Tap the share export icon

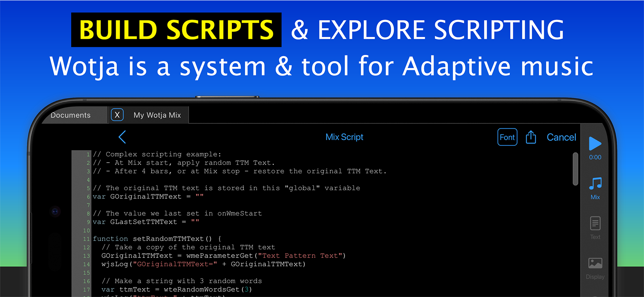531,137
